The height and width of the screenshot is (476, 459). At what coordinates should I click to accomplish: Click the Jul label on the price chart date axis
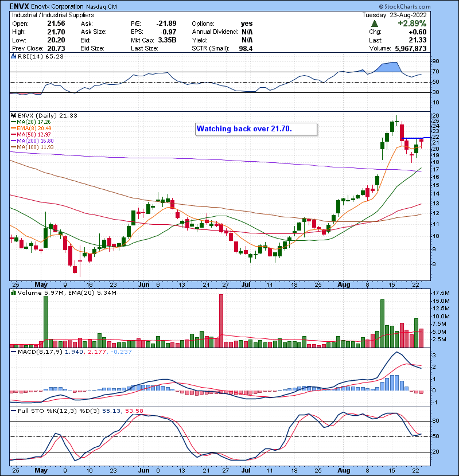246,285
